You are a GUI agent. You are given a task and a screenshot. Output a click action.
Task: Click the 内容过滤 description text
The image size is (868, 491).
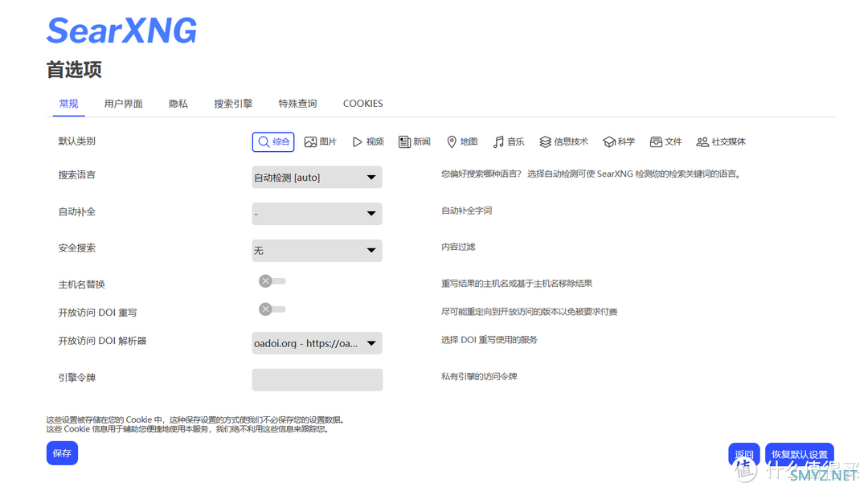point(458,247)
